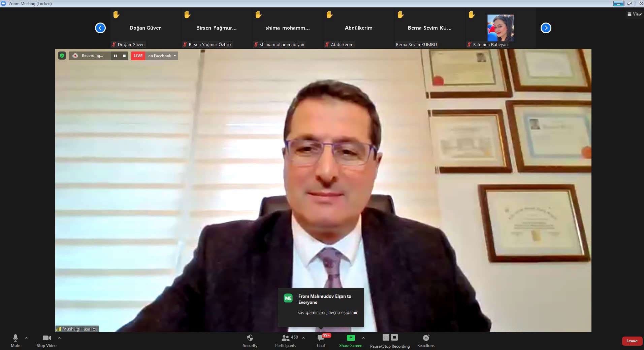Click the green encryption shield icon
Image resolution: width=644 pixels, height=350 pixels.
(x=62, y=56)
